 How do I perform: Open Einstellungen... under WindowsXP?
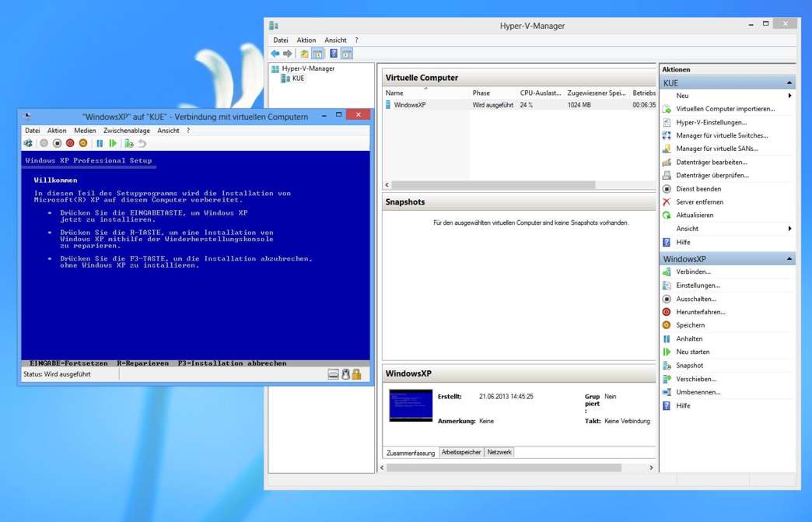click(698, 286)
